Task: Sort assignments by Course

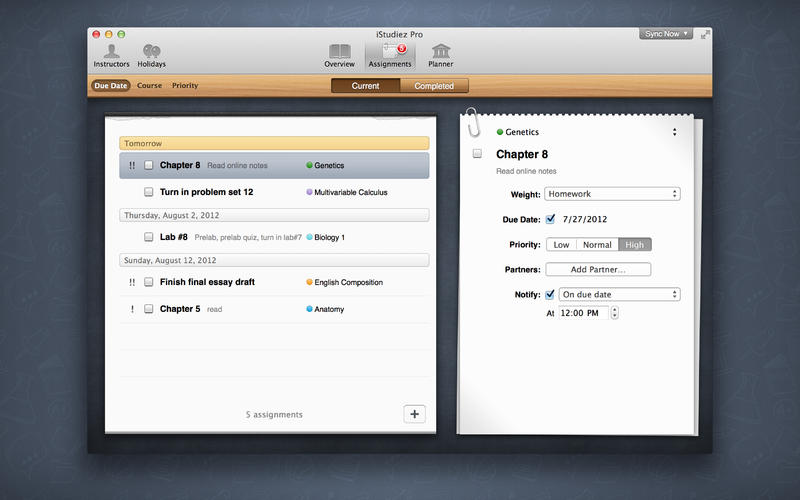Action: [x=149, y=86]
